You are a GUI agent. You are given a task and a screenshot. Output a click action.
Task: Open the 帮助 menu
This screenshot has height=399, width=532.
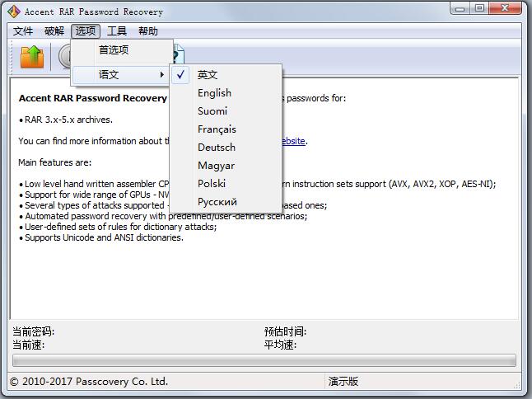click(148, 31)
